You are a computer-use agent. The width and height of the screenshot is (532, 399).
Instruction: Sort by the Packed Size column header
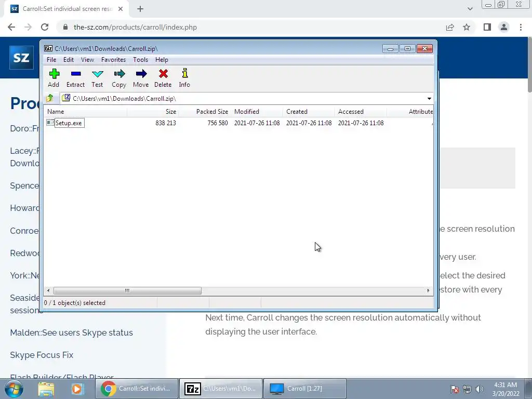coord(205,112)
